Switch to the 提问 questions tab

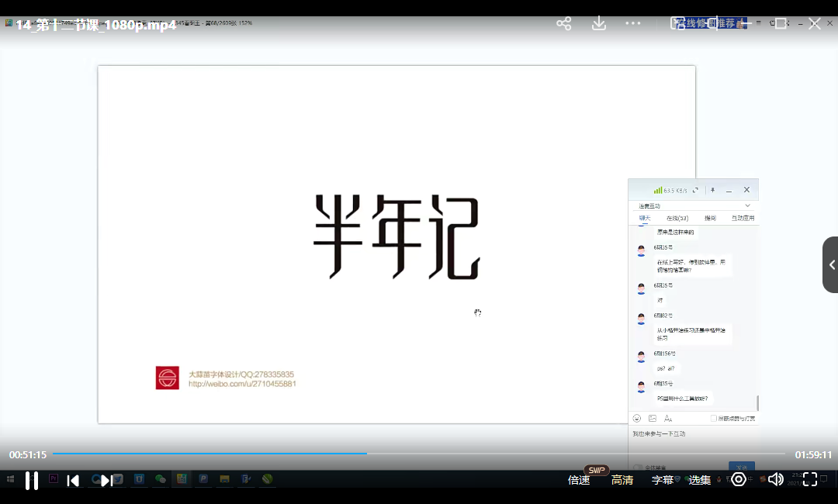click(x=710, y=218)
